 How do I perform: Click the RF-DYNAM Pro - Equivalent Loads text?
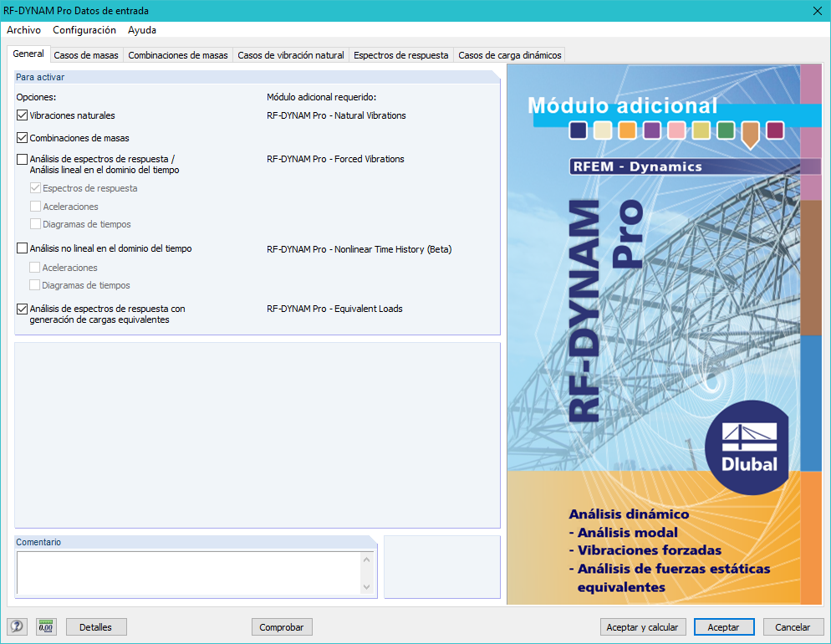(334, 309)
